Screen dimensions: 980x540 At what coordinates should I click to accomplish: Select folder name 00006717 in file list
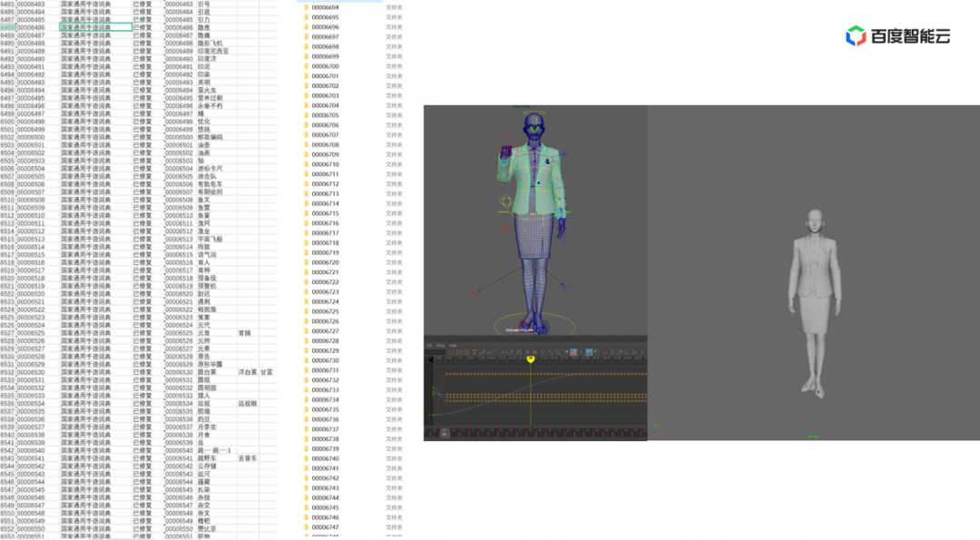325,233
